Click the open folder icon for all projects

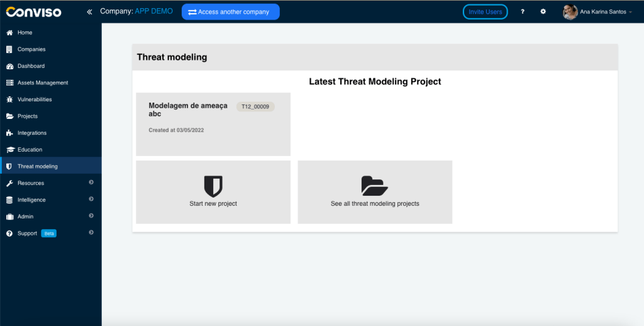point(375,186)
